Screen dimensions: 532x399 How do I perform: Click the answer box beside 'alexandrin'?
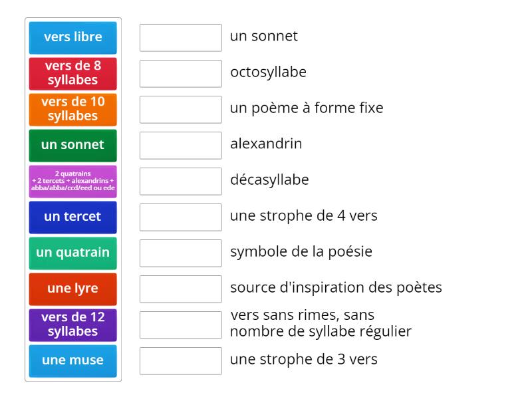tap(180, 146)
